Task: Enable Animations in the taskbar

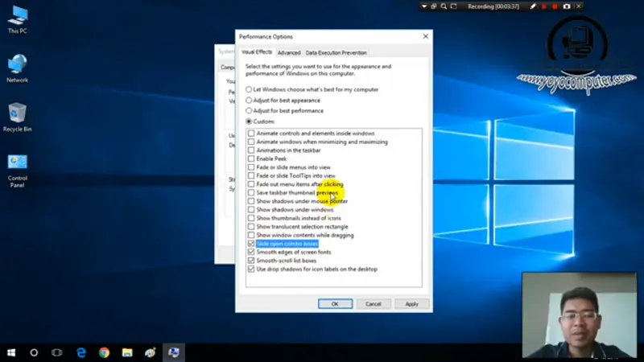Action: [251, 150]
